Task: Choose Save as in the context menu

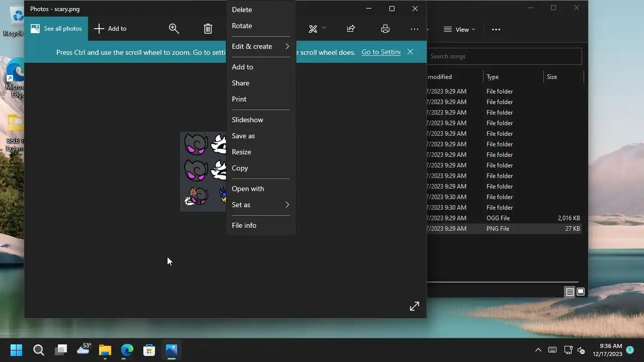Action: 261,136
